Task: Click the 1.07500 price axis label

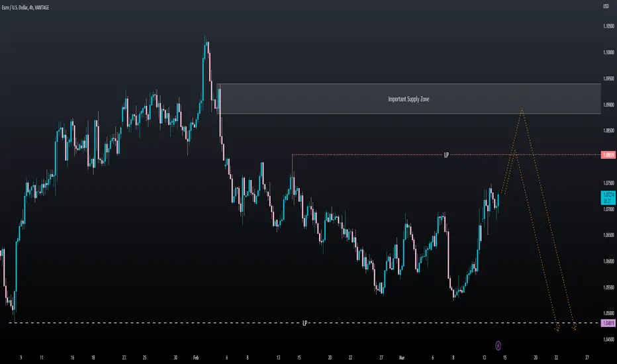Action: pos(608,183)
